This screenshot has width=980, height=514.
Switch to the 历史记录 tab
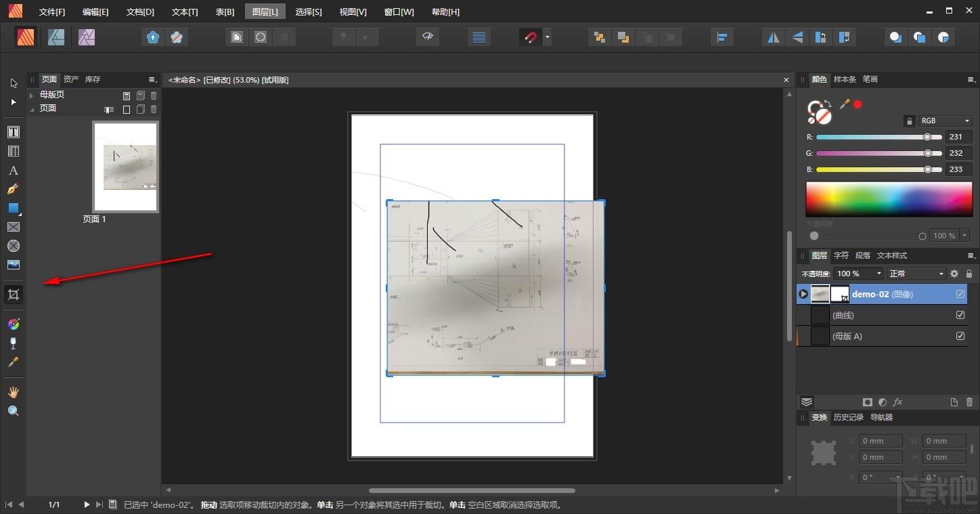click(x=849, y=417)
